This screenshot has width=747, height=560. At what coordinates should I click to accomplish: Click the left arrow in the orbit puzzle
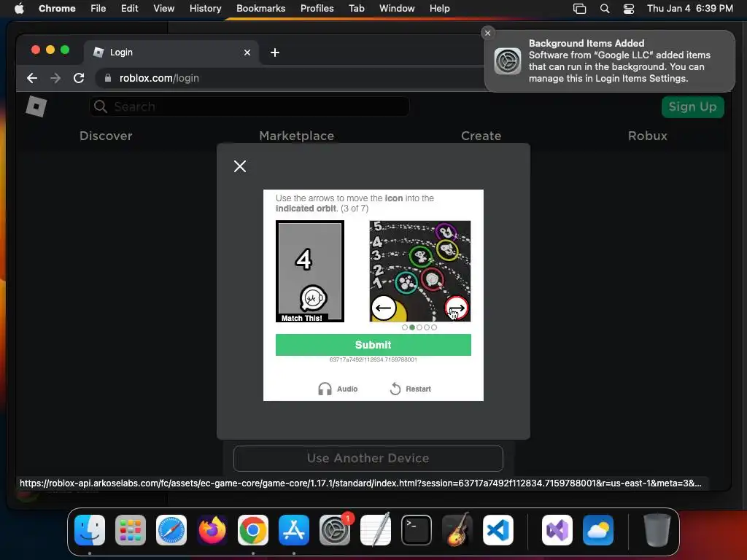point(384,308)
